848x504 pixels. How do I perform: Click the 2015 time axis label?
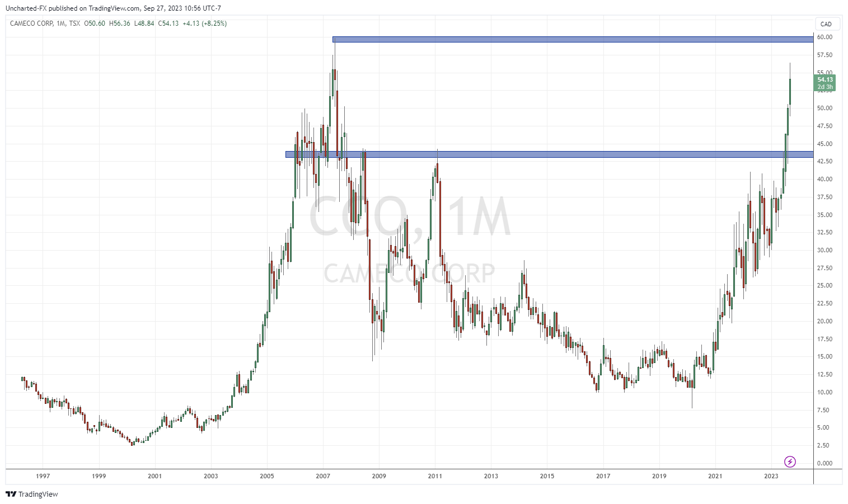click(547, 477)
